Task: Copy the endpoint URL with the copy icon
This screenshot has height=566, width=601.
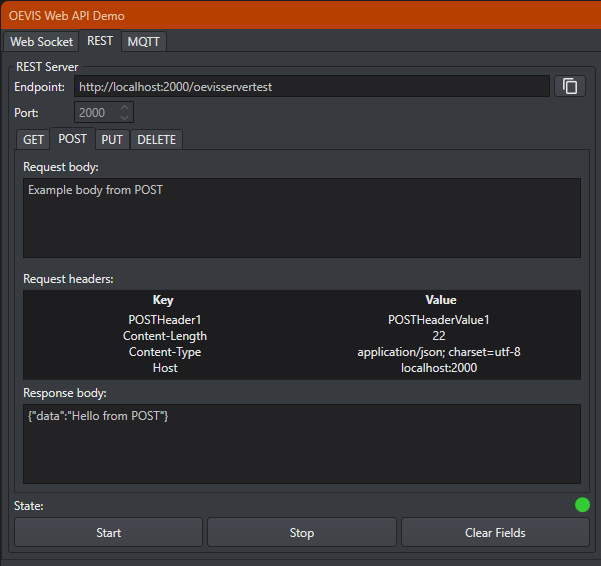Action: pyautogui.click(x=570, y=86)
